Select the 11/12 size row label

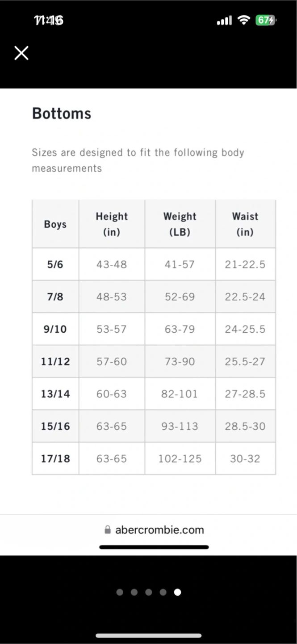[55, 361]
